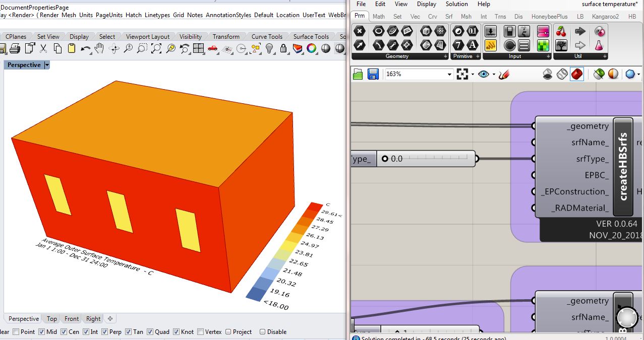Viewport: 644px width, 340px height.
Task: Open the 163% zoom level dropdown
Action: (449, 75)
